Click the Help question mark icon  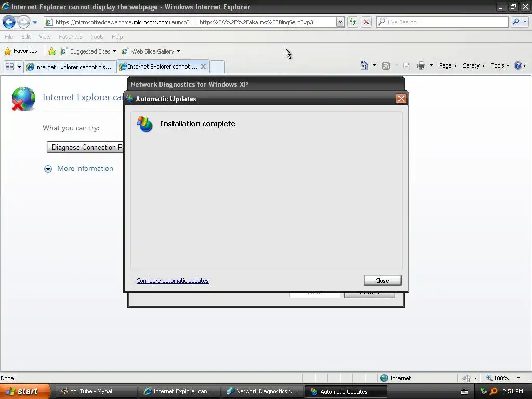[518, 65]
